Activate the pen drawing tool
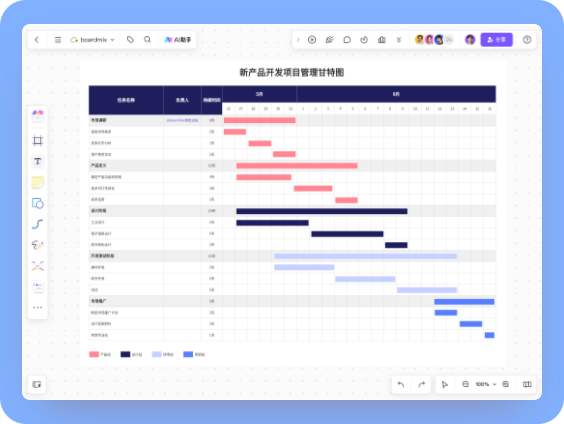This screenshot has width=564, height=424. [37, 245]
